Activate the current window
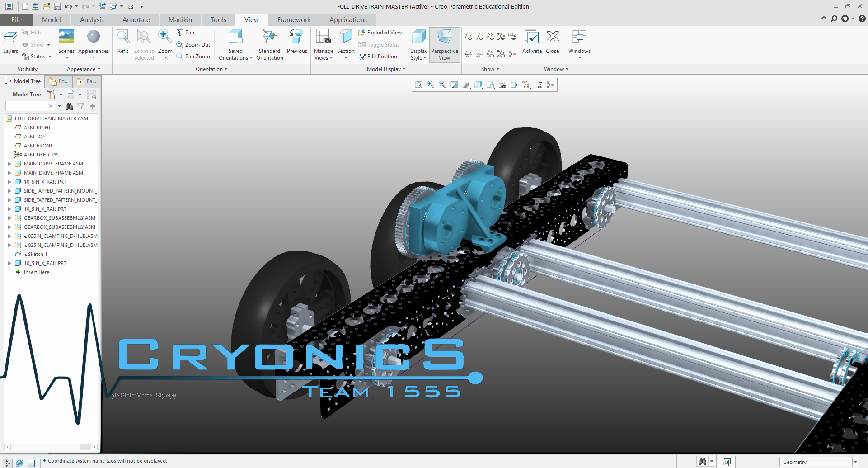The width and height of the screenshot is (868, 468). click(532, 42)
